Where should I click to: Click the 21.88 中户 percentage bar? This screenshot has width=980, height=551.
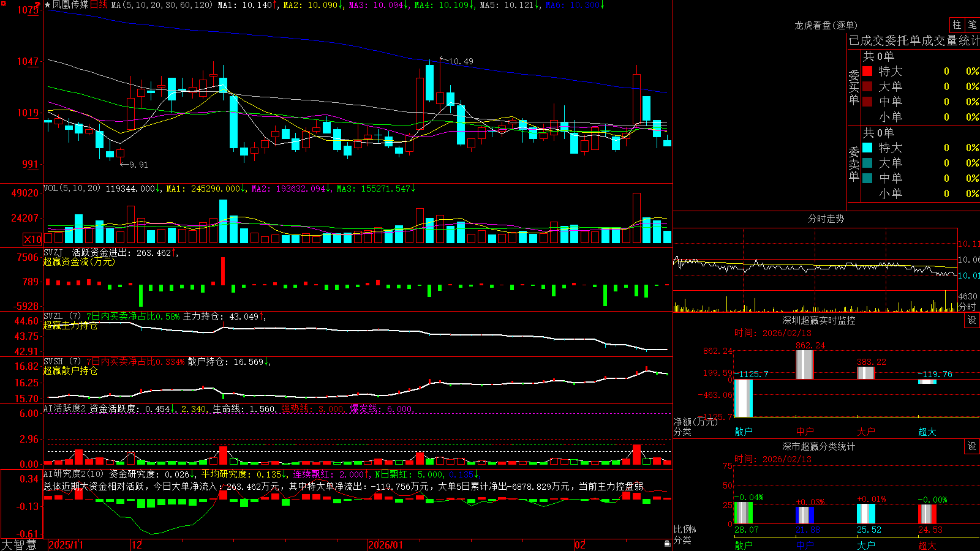tap(805, 515)
